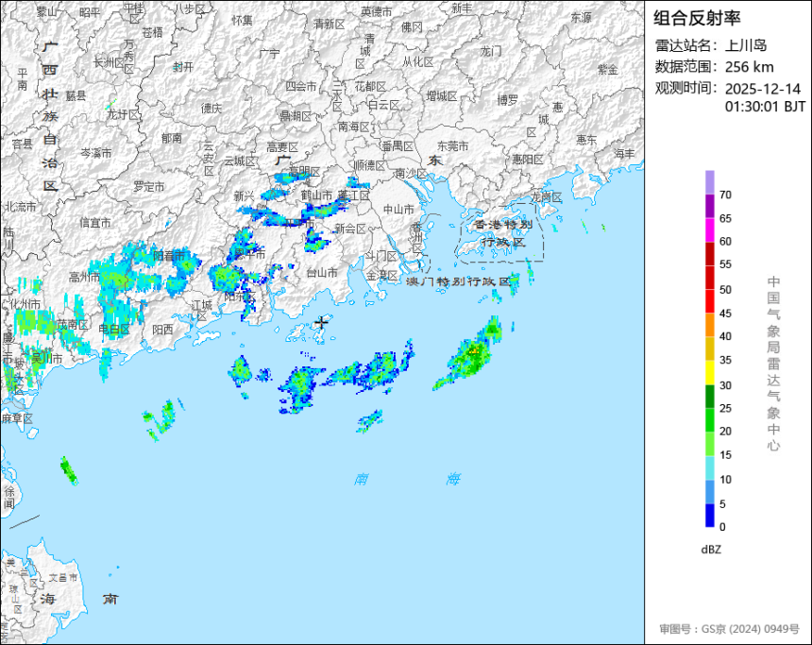Image resolution: width=812 pixels, height=645 pixels.
Task: Click the 新会区 map label
Action: coord(350,229)
